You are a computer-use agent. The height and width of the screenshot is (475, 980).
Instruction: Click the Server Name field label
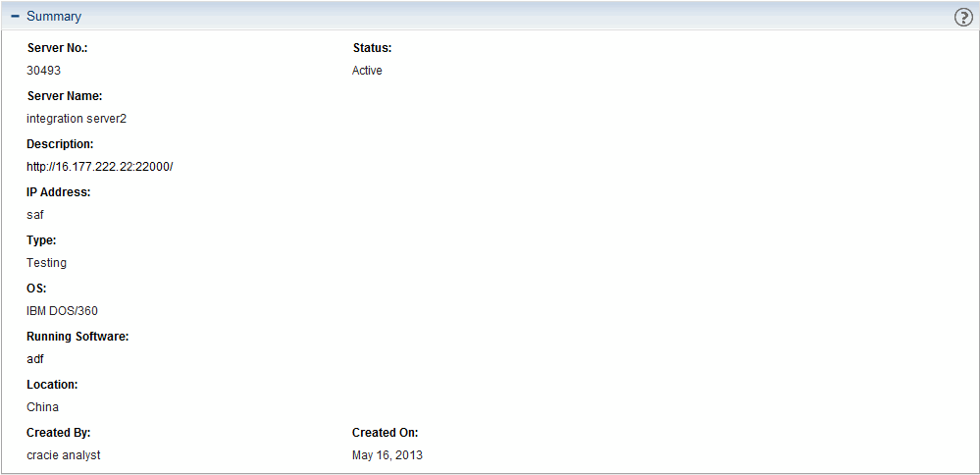point(65,96)
